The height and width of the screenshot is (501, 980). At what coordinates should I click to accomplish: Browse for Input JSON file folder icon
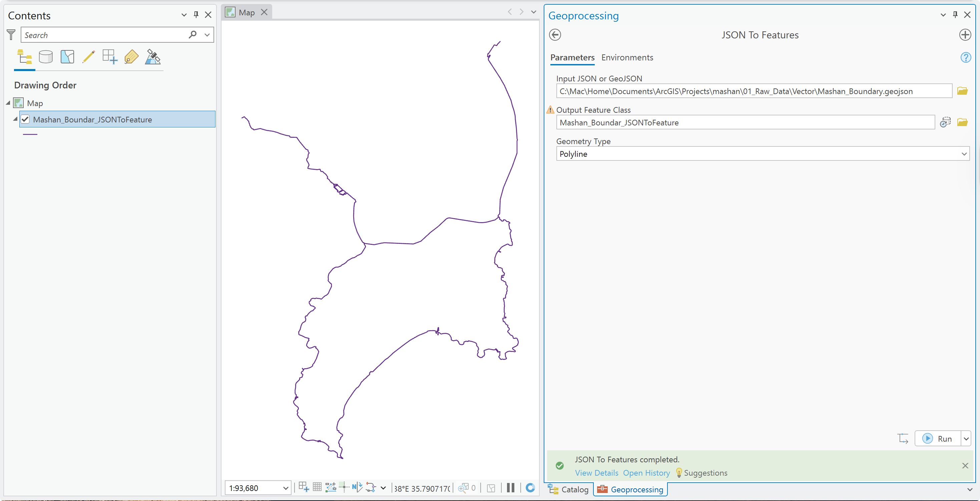point(962,91)
